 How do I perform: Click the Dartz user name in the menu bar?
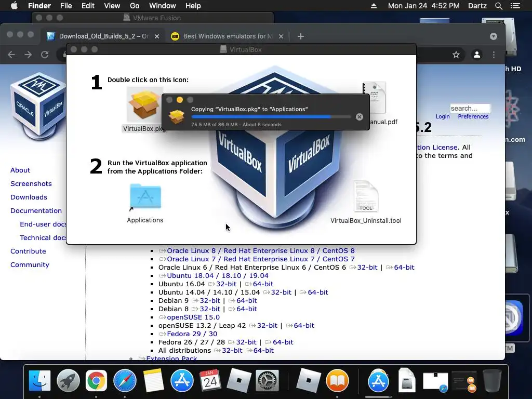[x=477, y=6]
